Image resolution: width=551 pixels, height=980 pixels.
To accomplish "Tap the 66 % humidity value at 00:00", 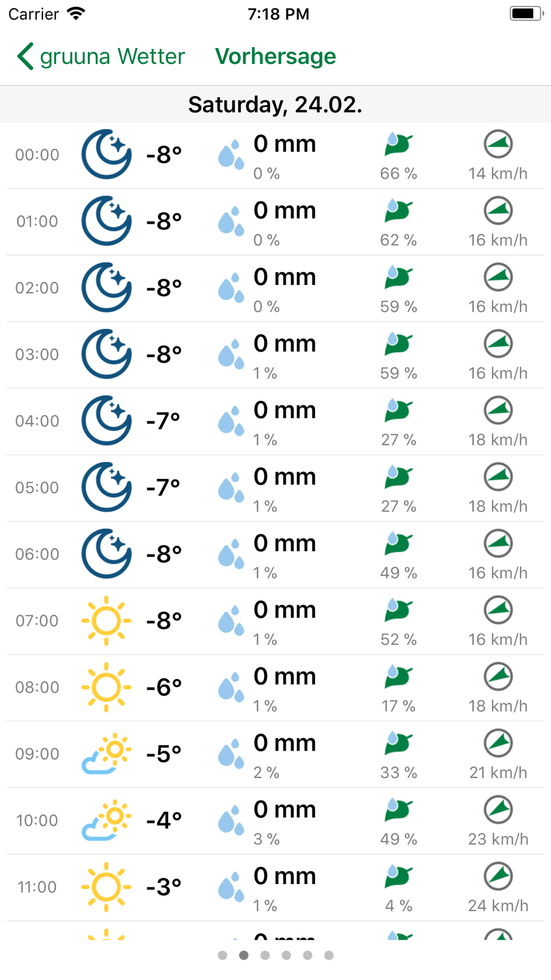I will (398, 174).
